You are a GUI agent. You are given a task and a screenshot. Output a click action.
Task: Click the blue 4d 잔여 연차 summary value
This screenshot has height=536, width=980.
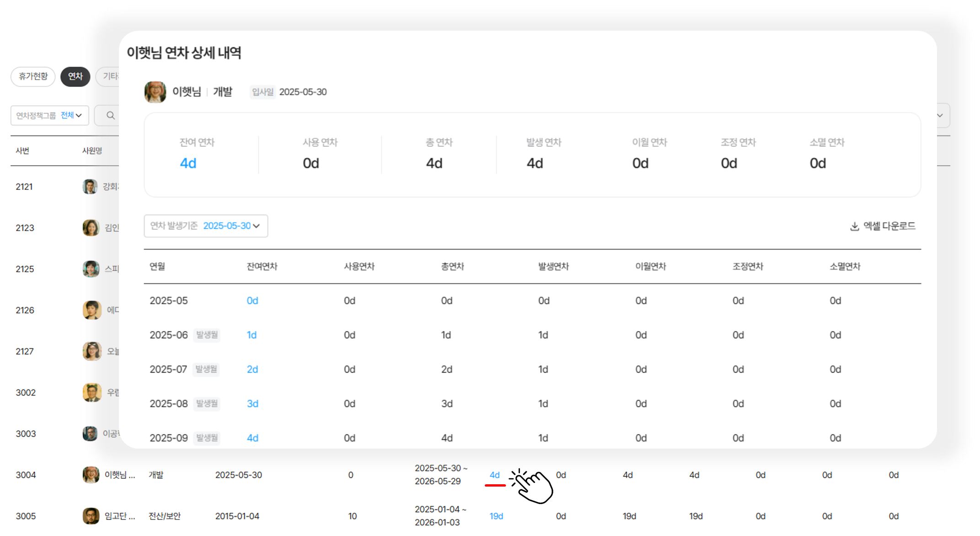(x=188, y=163)
